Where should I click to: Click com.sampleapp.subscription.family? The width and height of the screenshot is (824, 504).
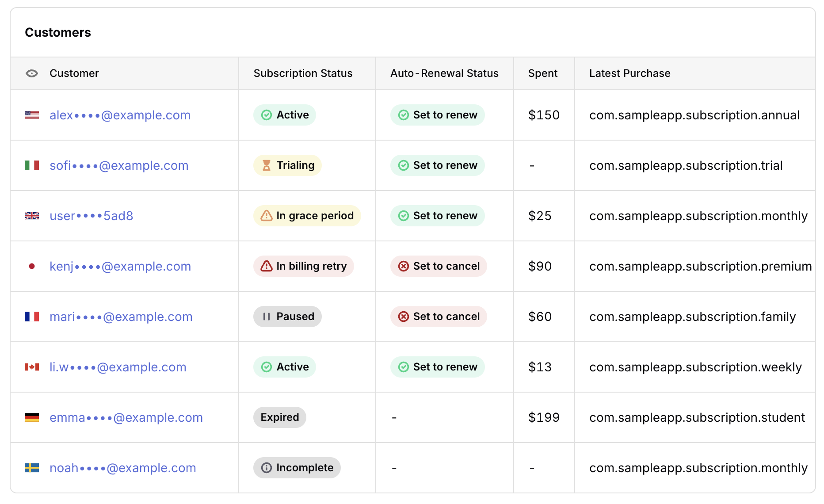tap(693, 317)
